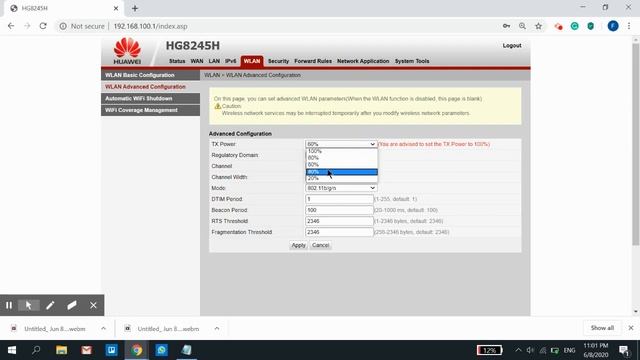Open Windows taskbar search
640x360 pixels.
pyautogui.click(x=36, y=350)
